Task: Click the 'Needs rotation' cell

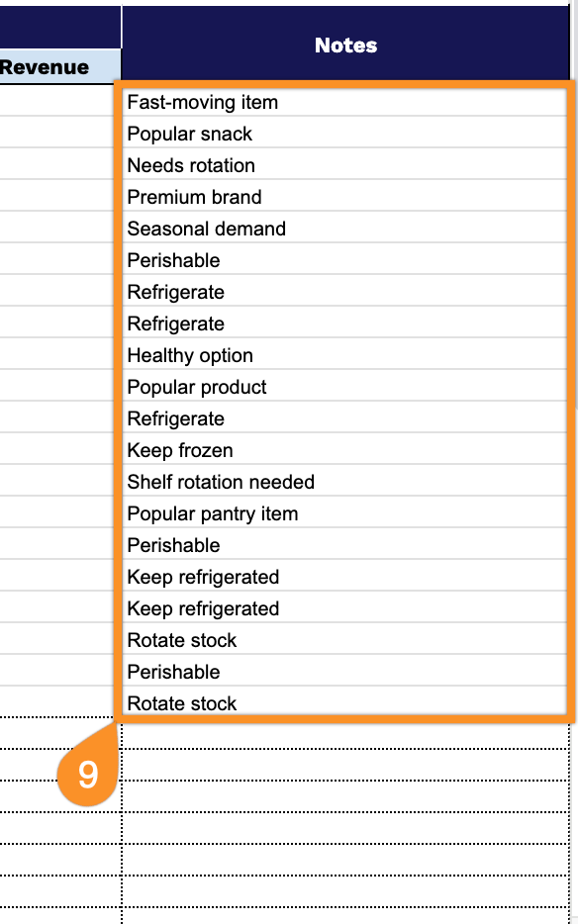Action: pos(345,165)
